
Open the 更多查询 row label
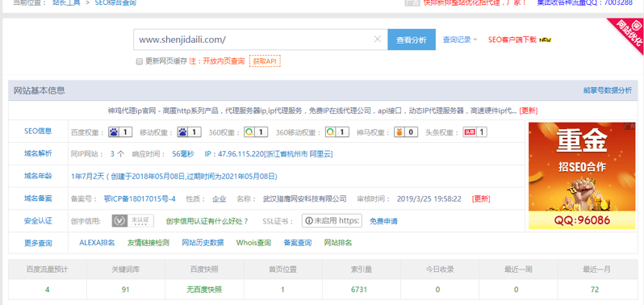(38, 243)
